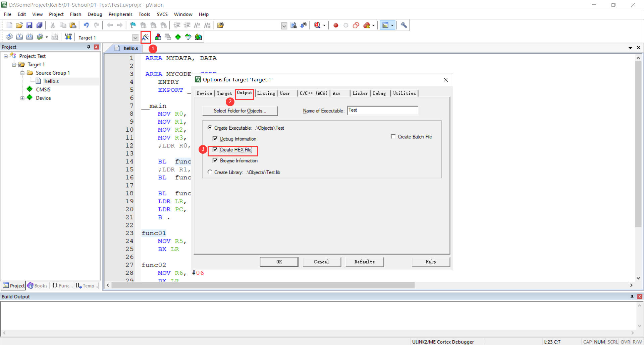Switch to the Linker tab
The image size is (644, 345).
[x=360, y=93]
